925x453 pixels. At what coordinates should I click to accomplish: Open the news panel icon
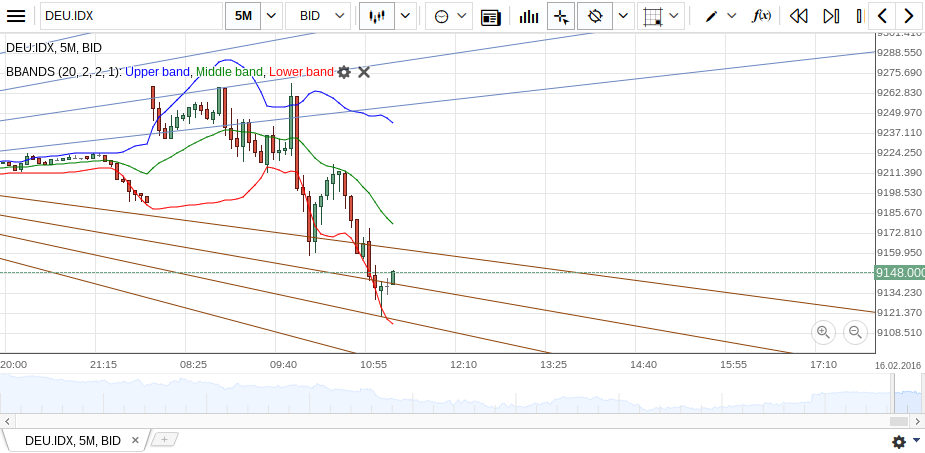(x=490, y=16)
